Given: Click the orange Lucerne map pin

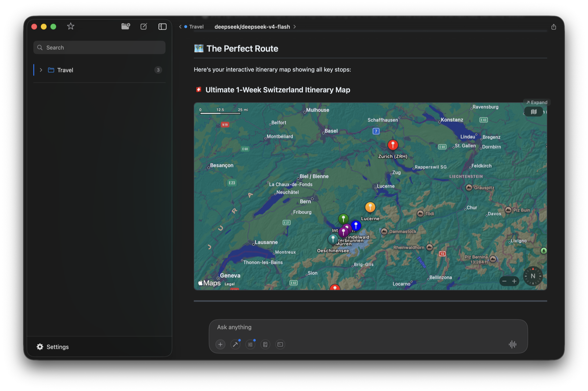Looking at the screenshot, I should click(370, 207).
